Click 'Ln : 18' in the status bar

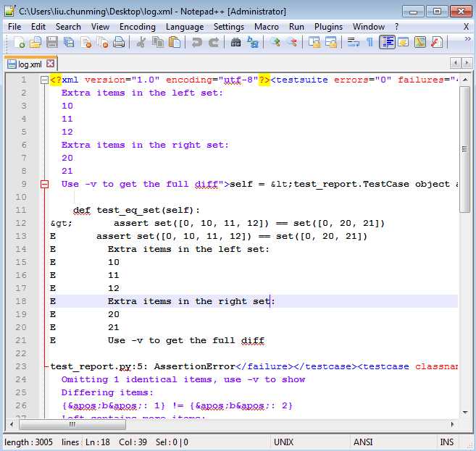(98, 442)
